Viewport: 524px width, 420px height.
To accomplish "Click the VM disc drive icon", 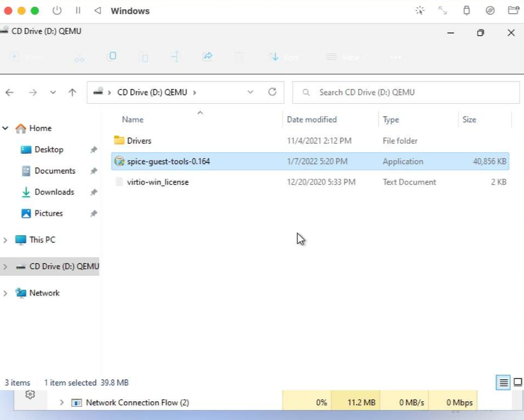I will [490, 10].
